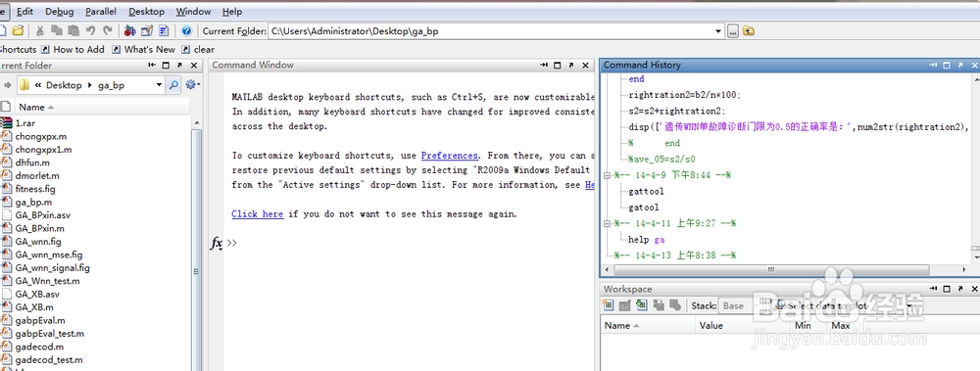Click the Undo arrow icon
980x371 pixels.
(x=90, y=30)
